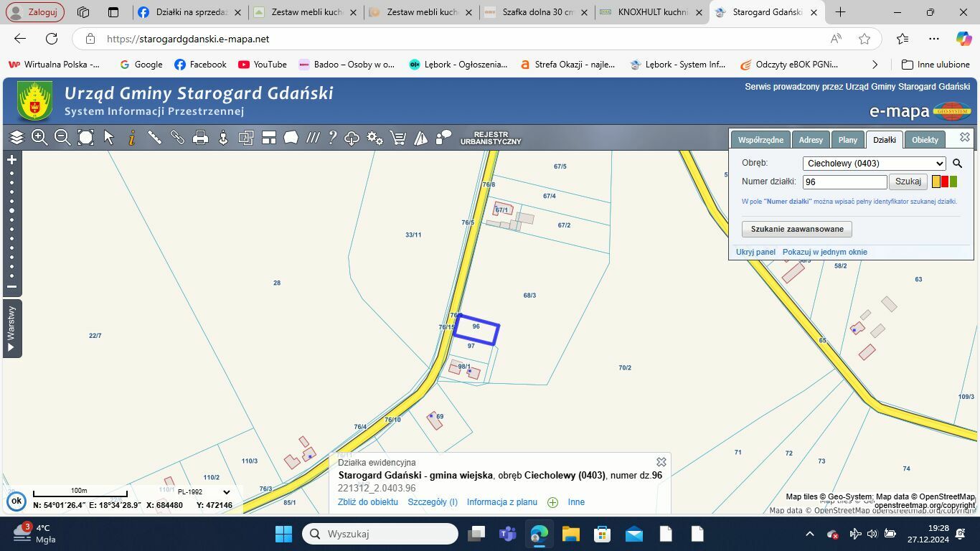Expand the Warstwy side panel
980x551 pixels.
pos(11,329)
